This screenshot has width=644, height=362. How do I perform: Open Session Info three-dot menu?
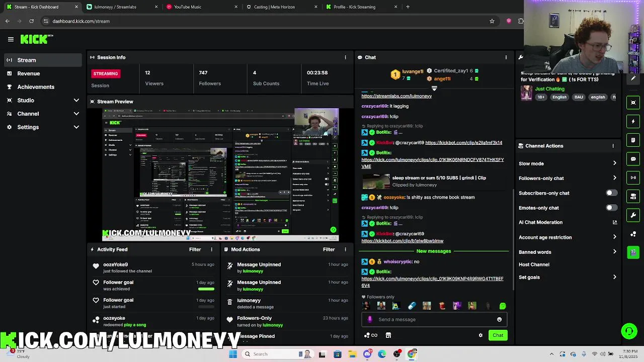(345, 57)
